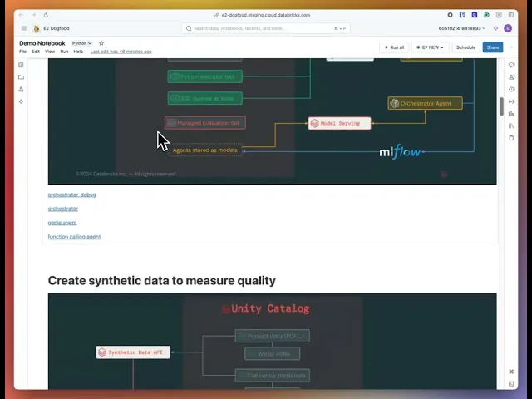Click the Share button
The image size is (532, 399).
click(x=493, y=47)
